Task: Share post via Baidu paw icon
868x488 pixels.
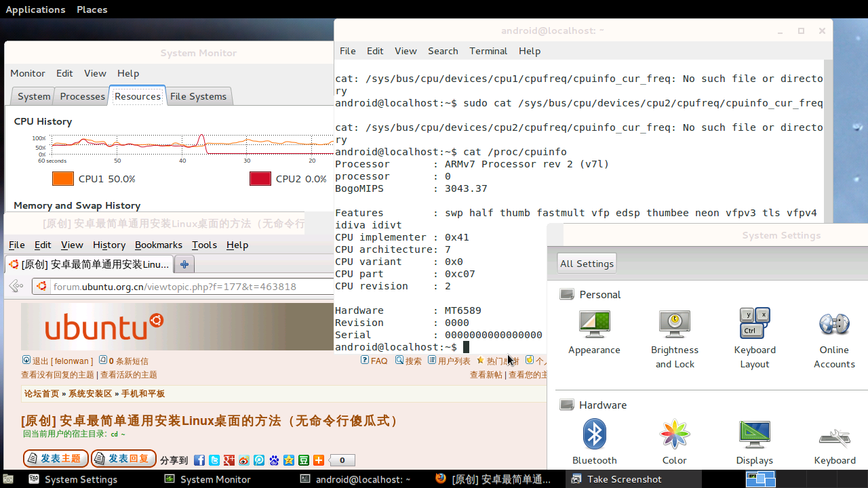Action: pyautogui.click(x=274, y=460)
